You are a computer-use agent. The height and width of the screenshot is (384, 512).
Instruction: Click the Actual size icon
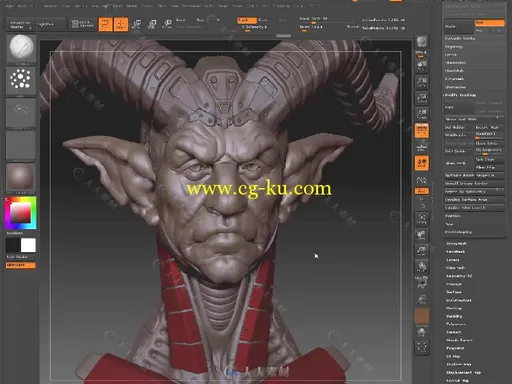tap(422, 98)
